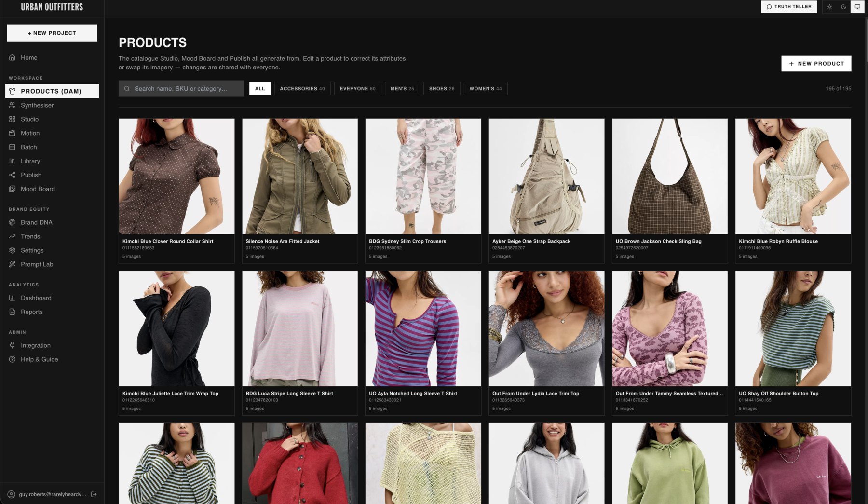Open Ayker Beige One Strap Backpack thumbnail
This screenshot has width=868, height=504.
(x=546, y=176)
